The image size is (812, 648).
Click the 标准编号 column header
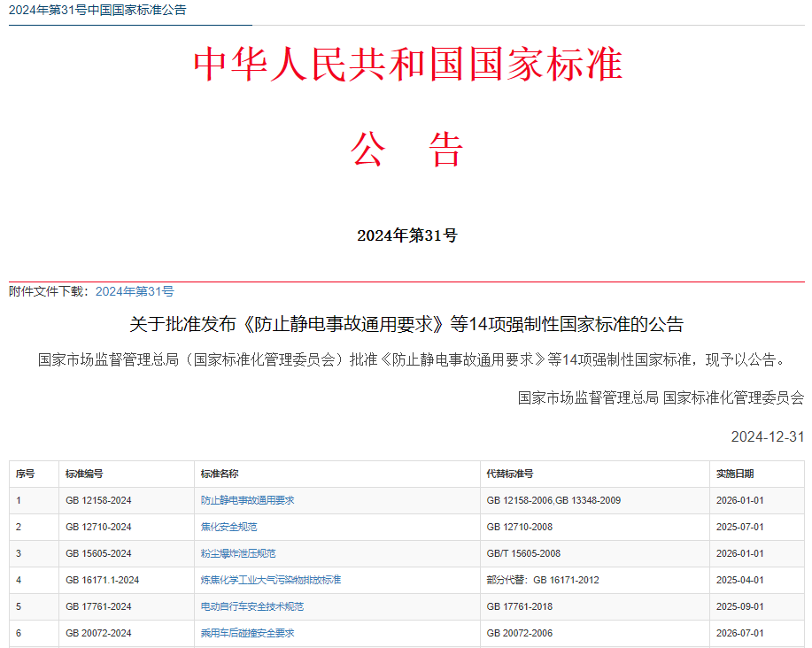[x=84, y=474]
